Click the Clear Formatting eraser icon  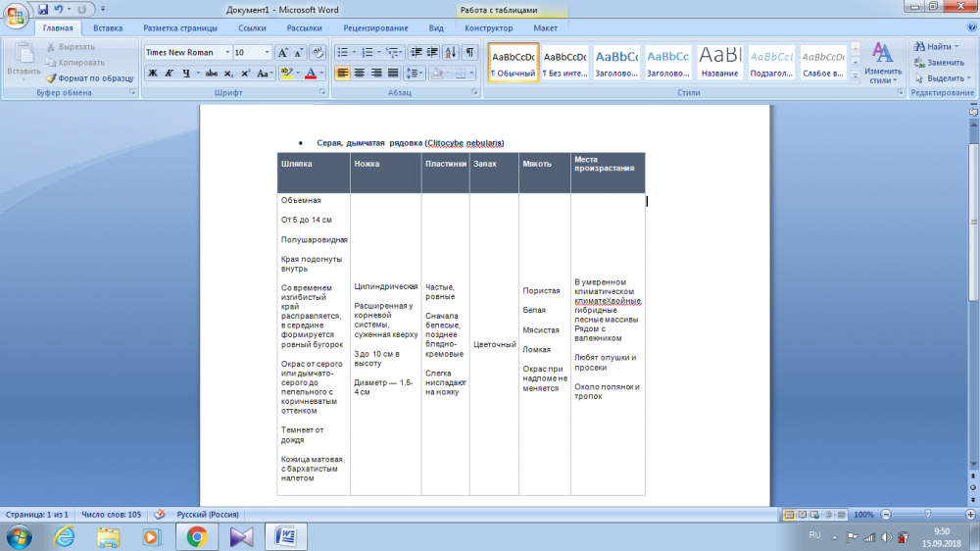pos(318,53)
